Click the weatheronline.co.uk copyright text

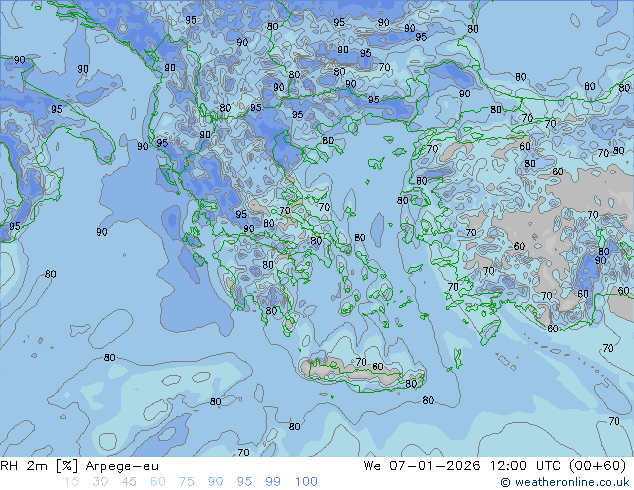pos(565,482)
